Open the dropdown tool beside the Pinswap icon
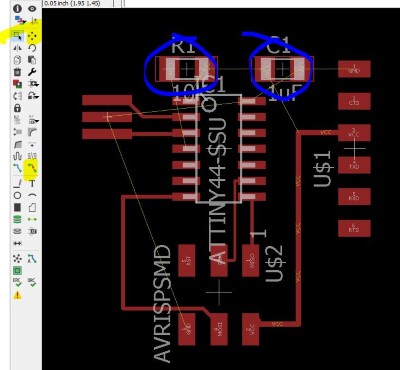 click(x=33, y=96)
